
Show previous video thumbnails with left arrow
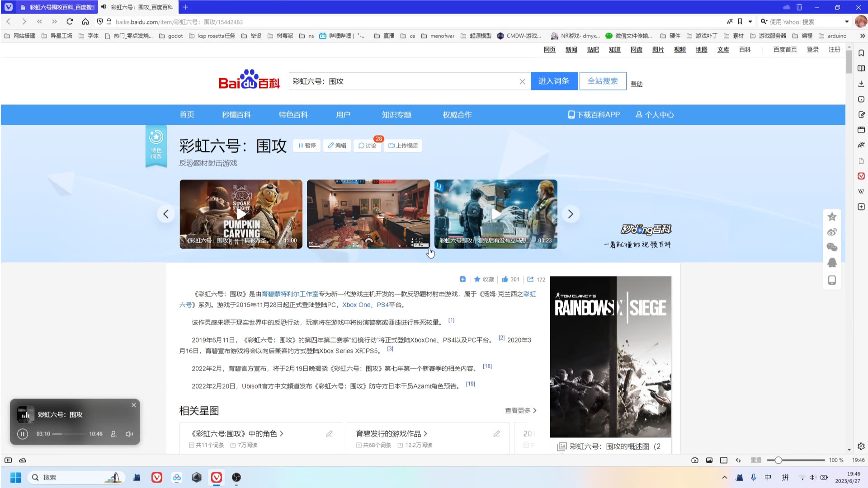tap(166, 214)
